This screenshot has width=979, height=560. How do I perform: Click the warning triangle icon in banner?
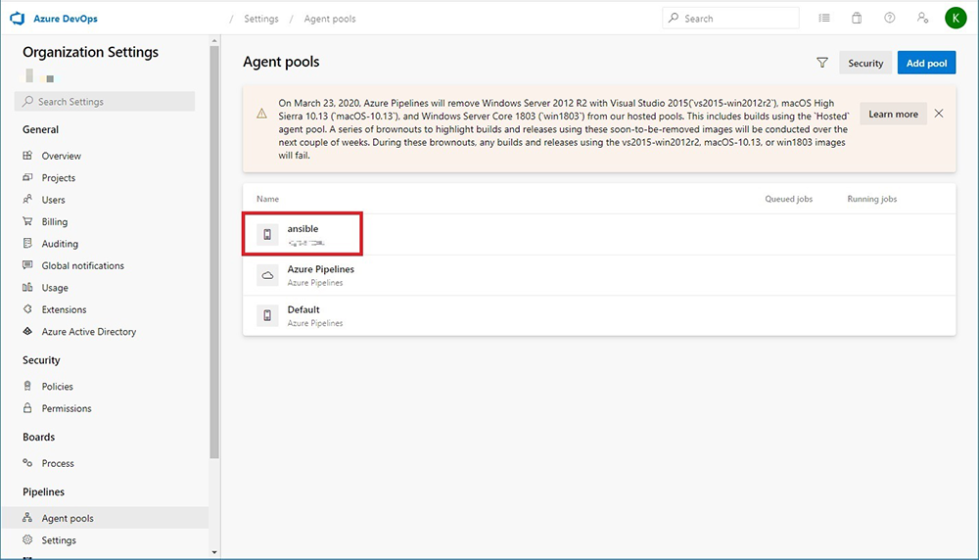pyautogui.click(x=261, y=114)
